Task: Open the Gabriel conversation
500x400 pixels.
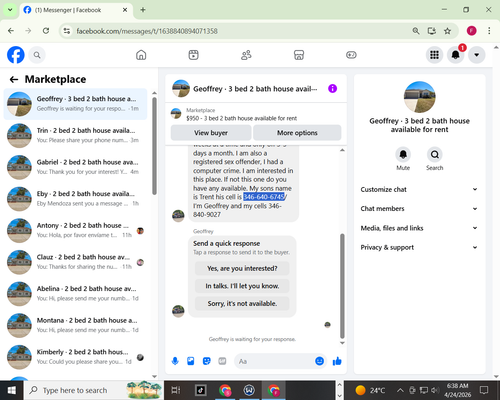Action: point(76,167)
